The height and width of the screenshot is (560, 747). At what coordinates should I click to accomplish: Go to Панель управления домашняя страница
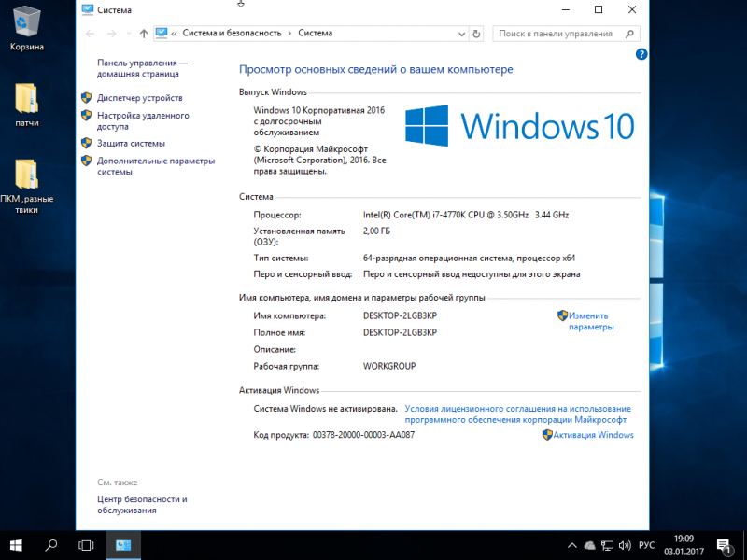click(143, 68)
